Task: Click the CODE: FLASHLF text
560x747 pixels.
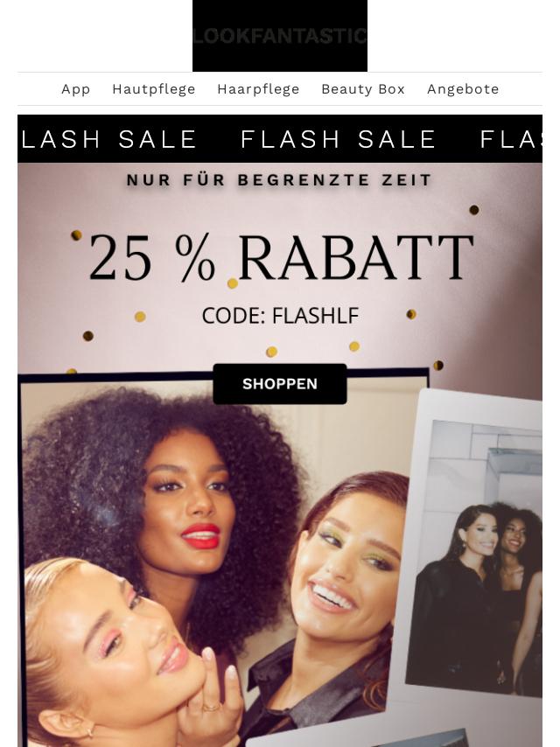Action: [x=280, y=316]
